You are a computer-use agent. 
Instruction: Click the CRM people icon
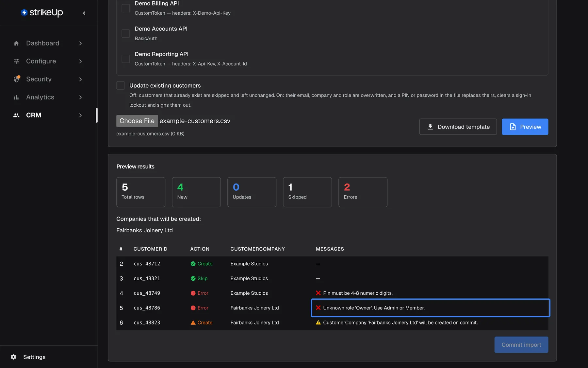pyautogui.click(x=16, y=115)
